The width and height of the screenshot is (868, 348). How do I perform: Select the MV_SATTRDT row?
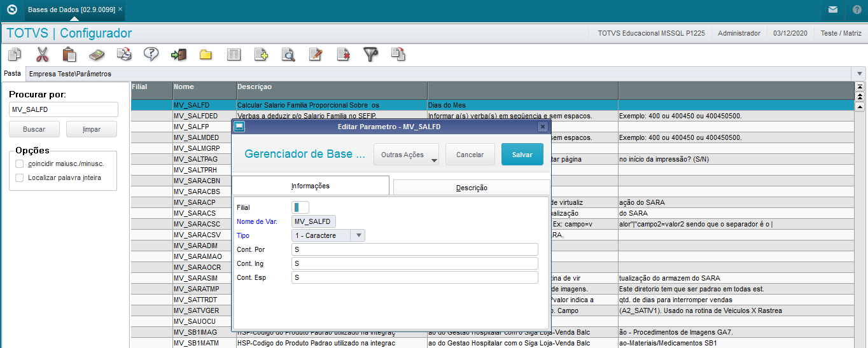(492, 300)
